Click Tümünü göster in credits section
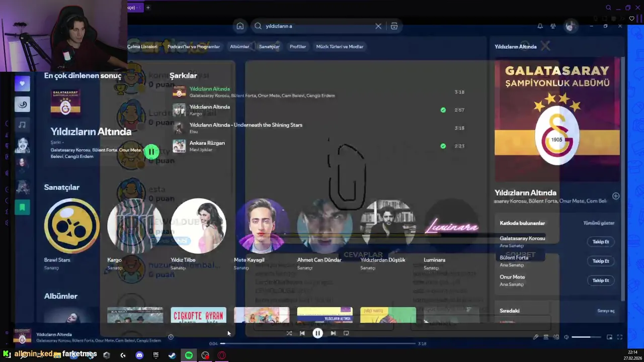This screenshot has width=644, height=362. click(599, 223)
